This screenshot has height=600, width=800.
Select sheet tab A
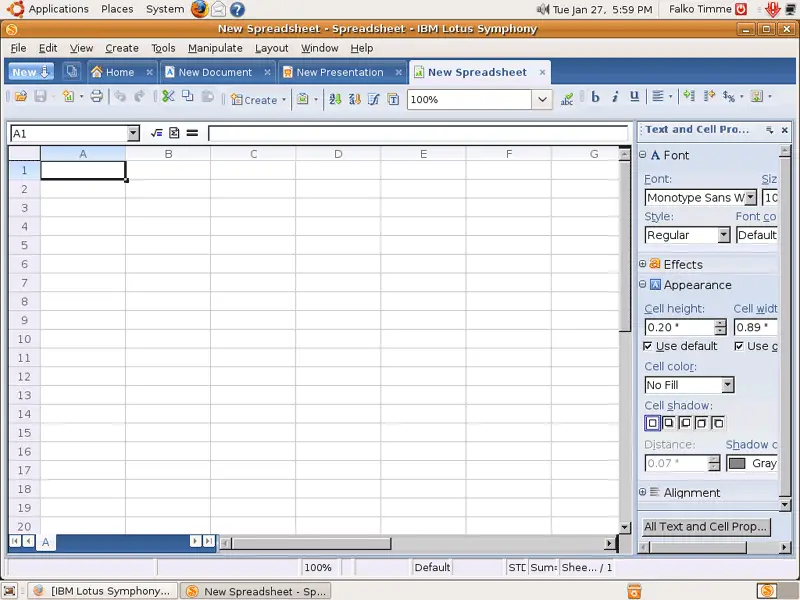tap(45, 542)
